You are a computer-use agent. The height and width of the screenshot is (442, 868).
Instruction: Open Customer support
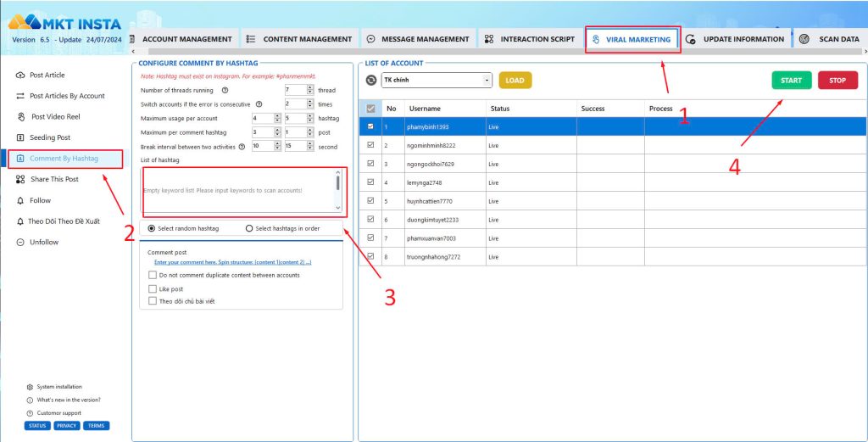click(53, 412)
